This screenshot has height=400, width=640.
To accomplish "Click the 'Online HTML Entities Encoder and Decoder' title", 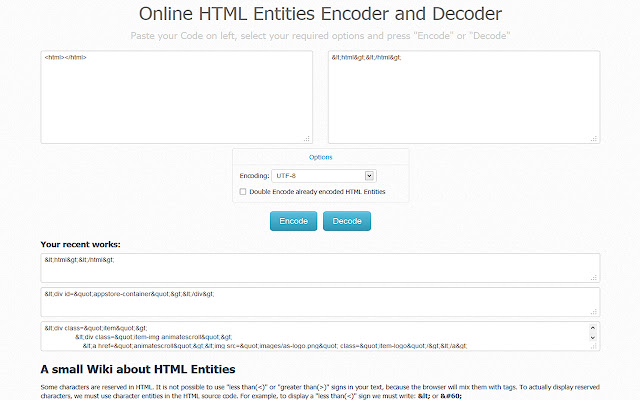I will [320, 14].
